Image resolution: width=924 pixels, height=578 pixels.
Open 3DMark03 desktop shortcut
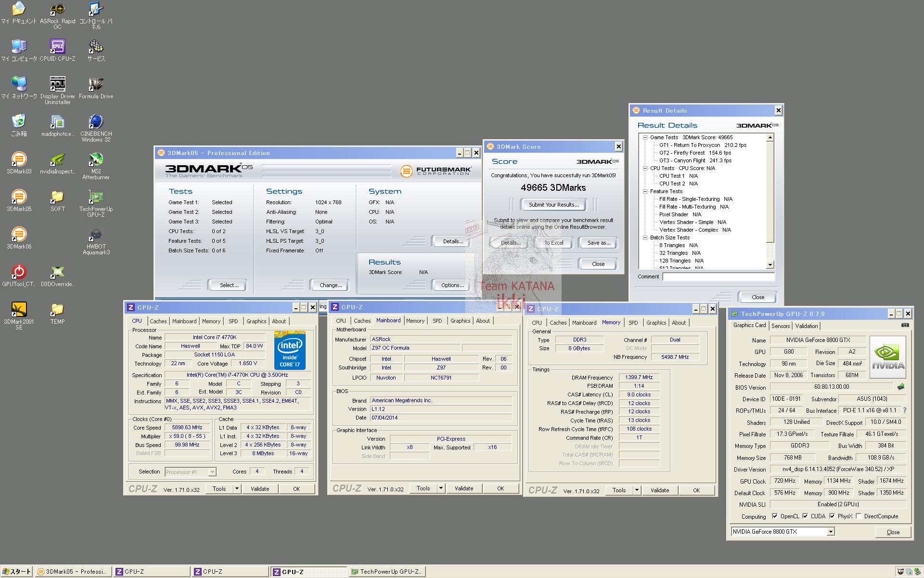pos(19,163)
